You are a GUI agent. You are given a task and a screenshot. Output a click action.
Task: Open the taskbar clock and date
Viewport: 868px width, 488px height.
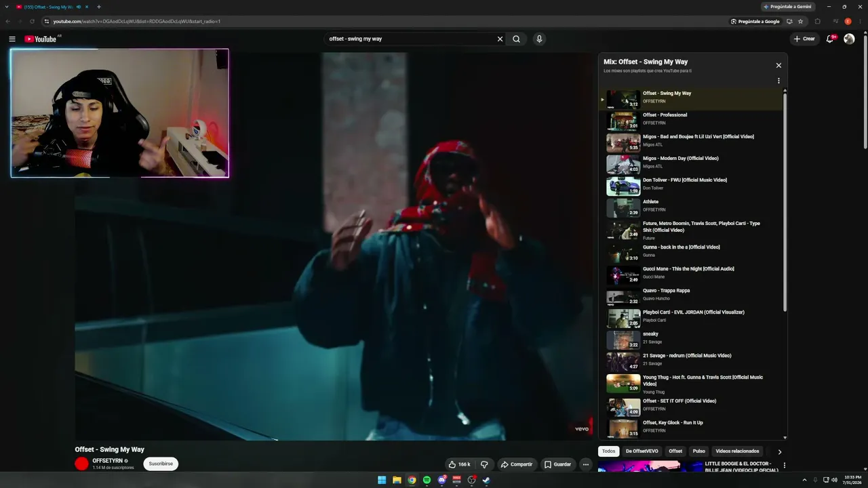click(x=851, y=480)
